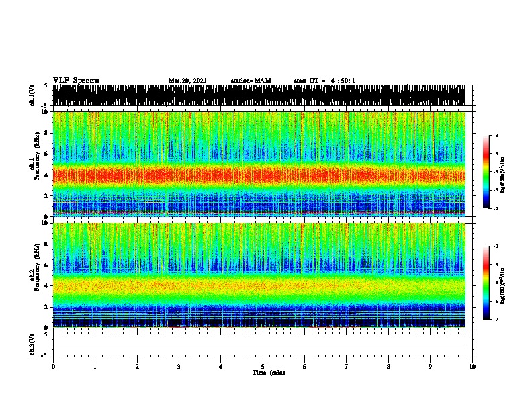Image resolution: width=532 pixels, height=411 pixels.
Task: Click the "-7" label on ch.1 color scale
Action: (x=496, y=208)
